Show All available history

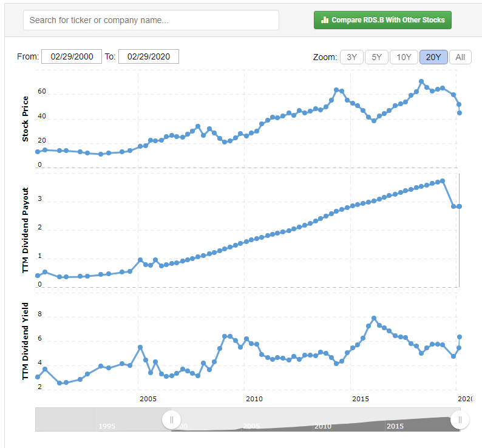pos(460,57)
